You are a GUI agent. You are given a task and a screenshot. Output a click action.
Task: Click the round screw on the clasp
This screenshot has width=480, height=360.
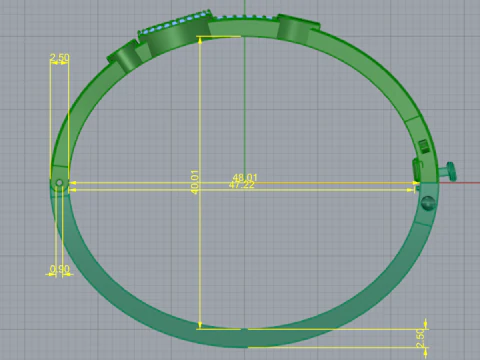(428, 203)
